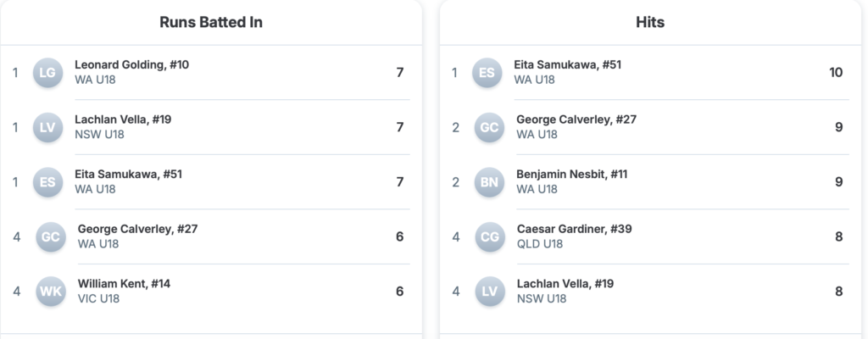Select GC avatar in the Hits list
The image size is (868, 339).
489,127
